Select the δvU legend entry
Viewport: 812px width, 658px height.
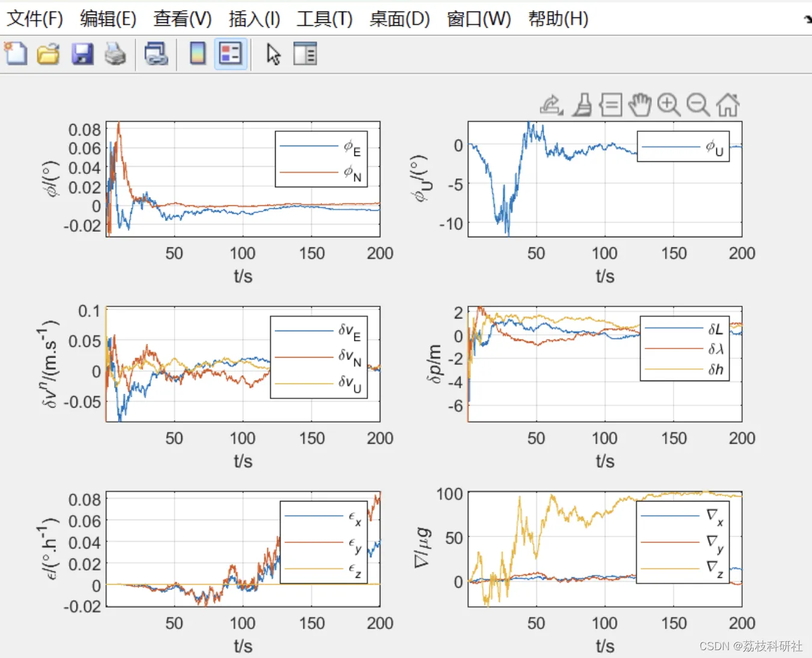click(318, 383)
